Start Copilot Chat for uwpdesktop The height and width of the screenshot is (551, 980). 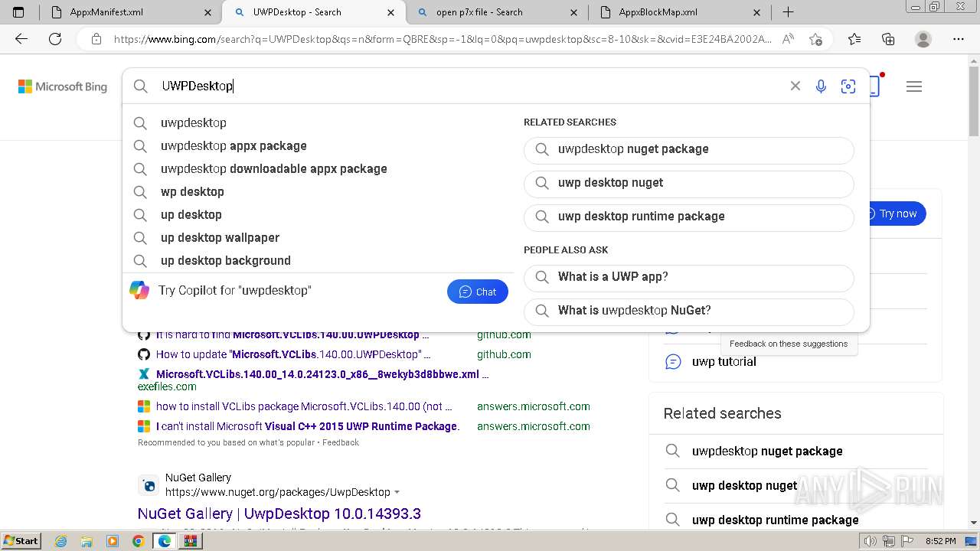[478, 292]
